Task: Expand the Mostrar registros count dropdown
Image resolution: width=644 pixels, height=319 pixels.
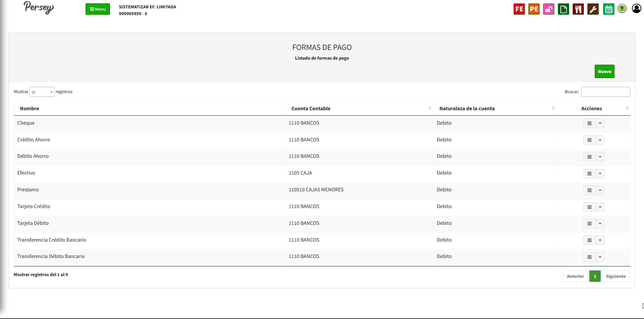Action: point(42,92)
